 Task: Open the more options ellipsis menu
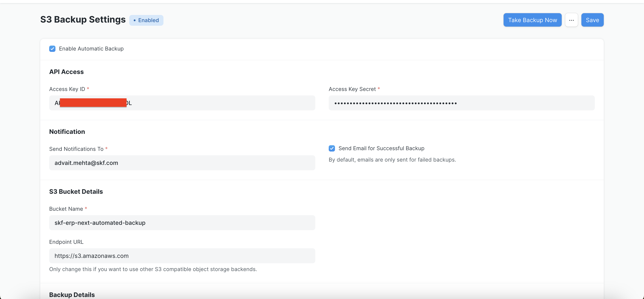point(572,20)
